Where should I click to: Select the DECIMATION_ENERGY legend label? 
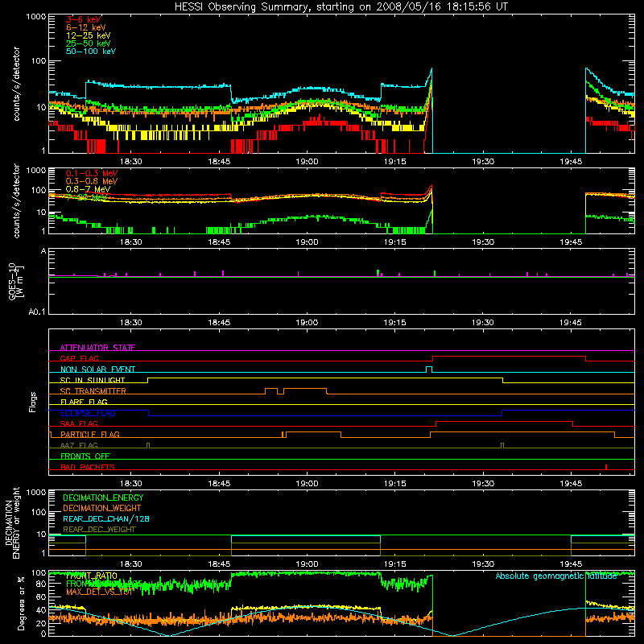(103, 497)
